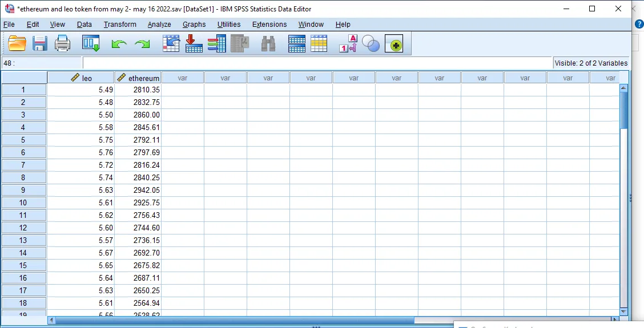Open the File menu
Viewport: 644px width, 328px height.
[x=9, y=25]
